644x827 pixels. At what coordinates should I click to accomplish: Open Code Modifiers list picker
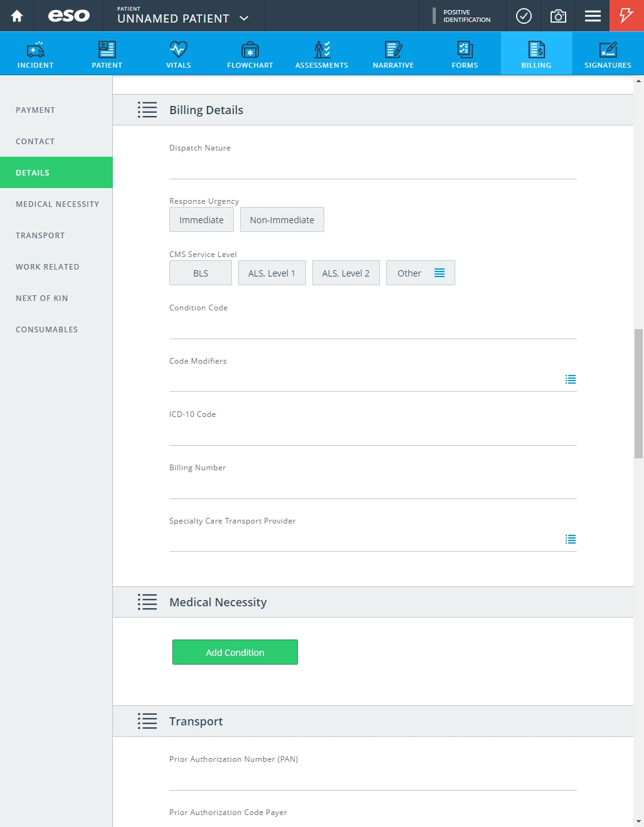571,379
